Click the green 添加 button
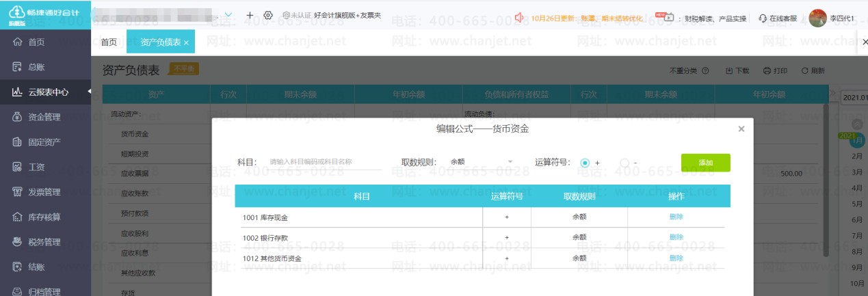The width and height of the screenshot is (868, 296). [x=705, y=163]
